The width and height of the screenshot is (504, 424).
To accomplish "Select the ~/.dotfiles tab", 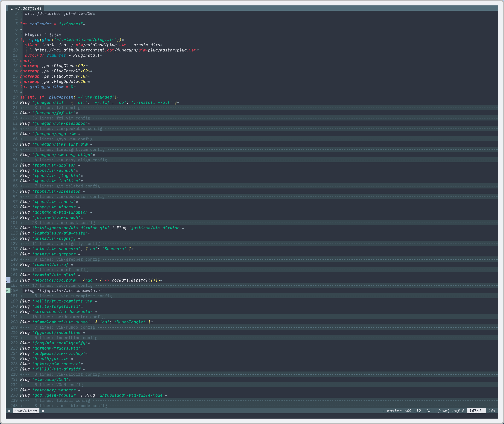I will (26, 8).
